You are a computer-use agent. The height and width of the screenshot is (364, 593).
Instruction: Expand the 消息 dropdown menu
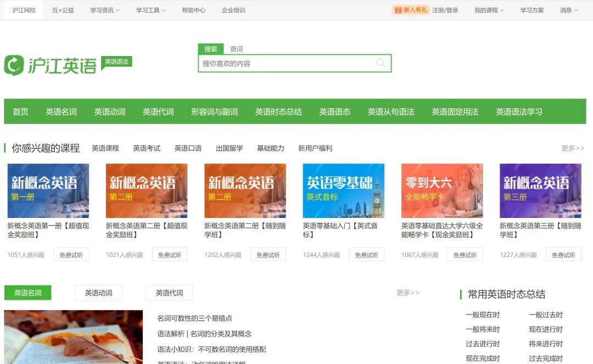coord(568,10)
